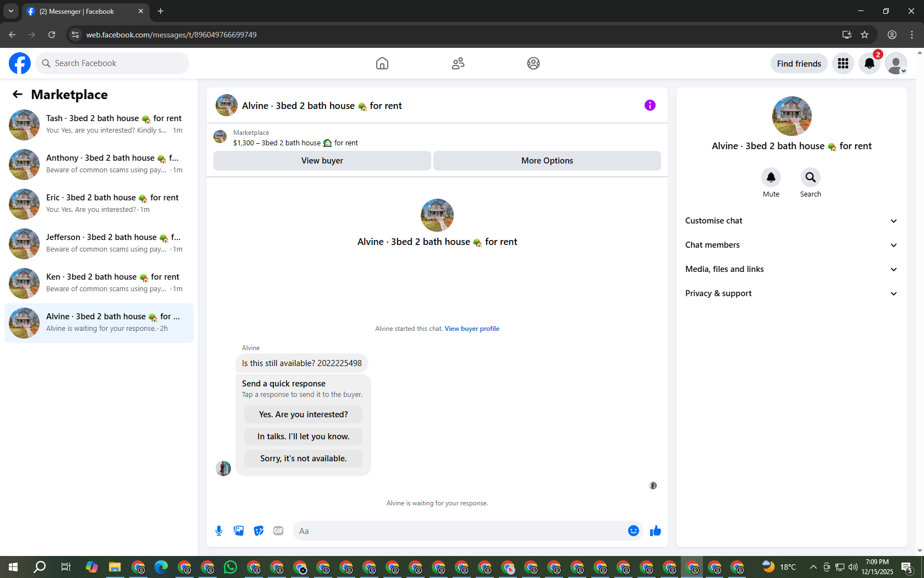View site information icon in address bar

click(75, 35)
